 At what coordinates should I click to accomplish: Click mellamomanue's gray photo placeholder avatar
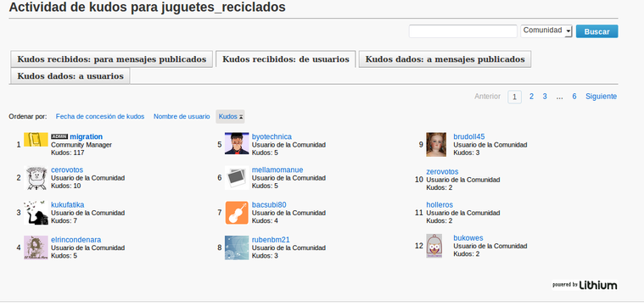pyautogui.click(x=237, y=178)
